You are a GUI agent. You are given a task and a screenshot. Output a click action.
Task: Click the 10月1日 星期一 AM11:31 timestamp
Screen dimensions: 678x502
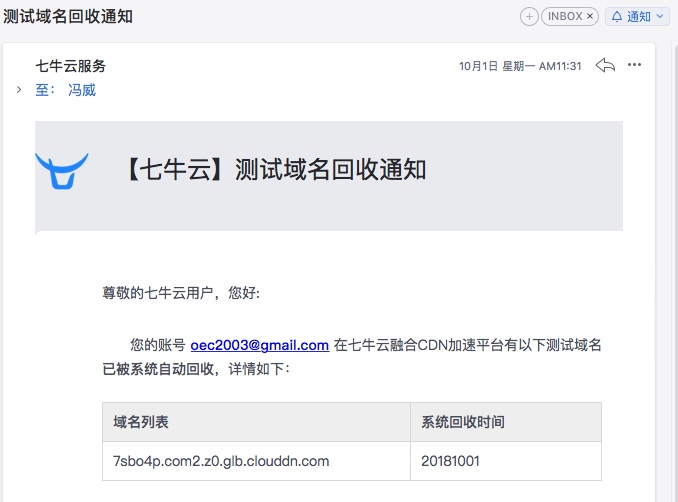pyautogui.click(x=520, y=66)
